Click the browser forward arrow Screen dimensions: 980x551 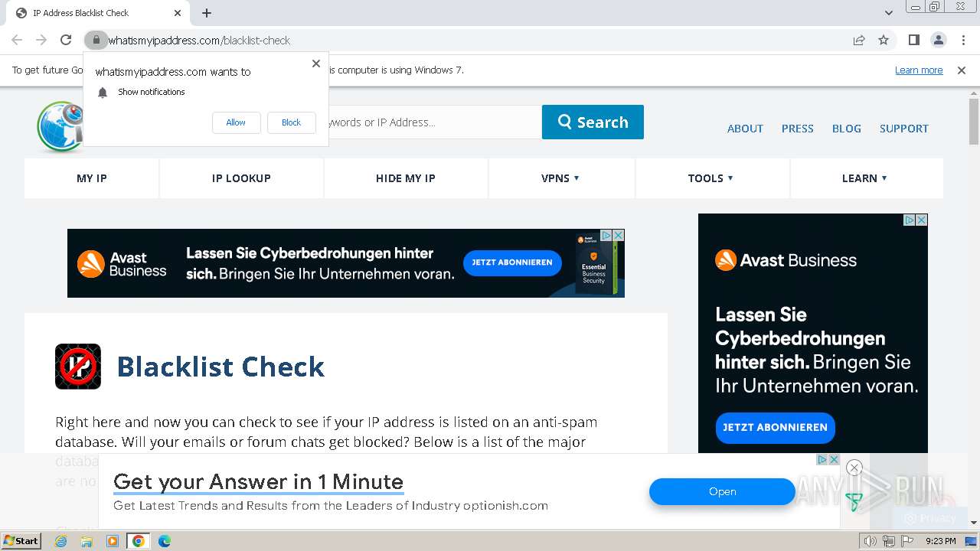coord(41,41)
